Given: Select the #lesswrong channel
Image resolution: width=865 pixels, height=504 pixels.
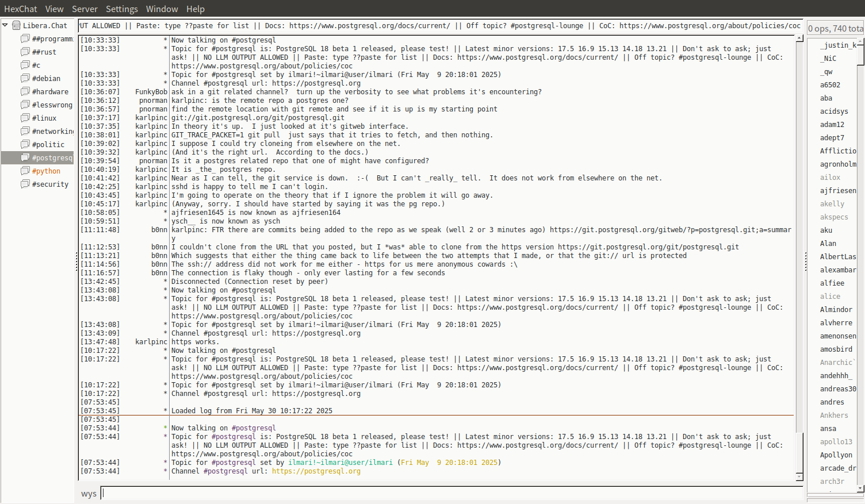Looking at the screenshot, I should (x=52, y=105).
